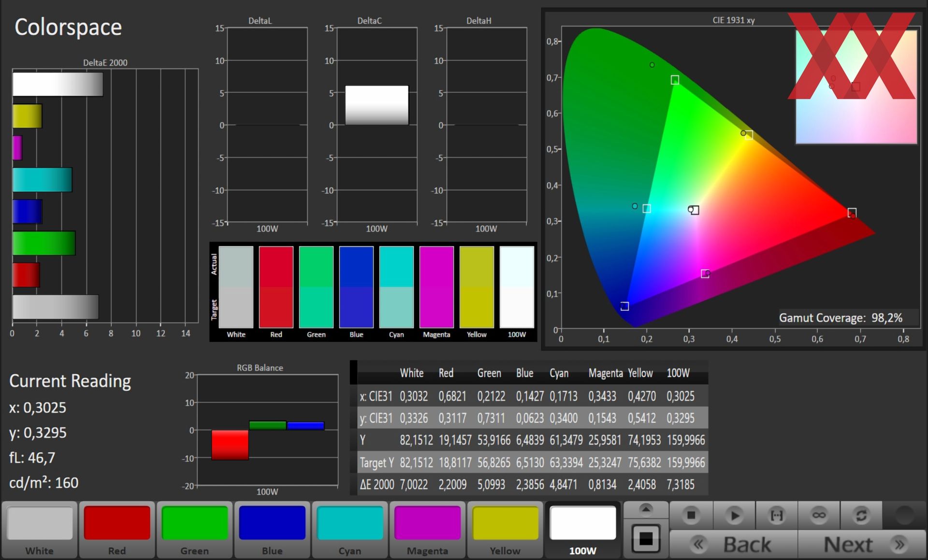Click the play (read single) icon
This screenshot has width=928, height=560.
[x=734, y=515]
